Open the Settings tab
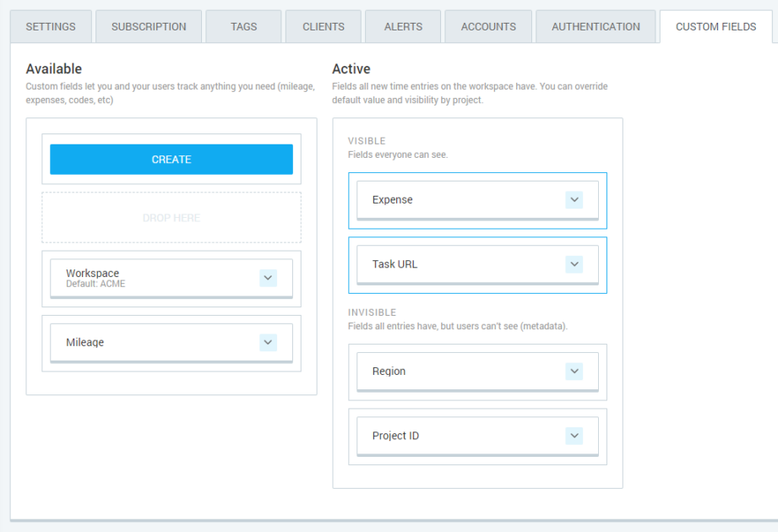 [51, 27]
